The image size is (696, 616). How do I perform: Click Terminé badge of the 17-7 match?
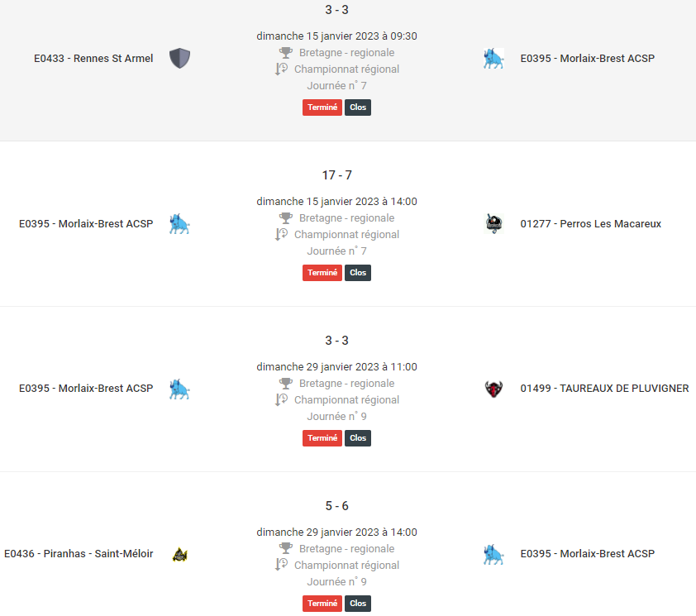[322, 273]
